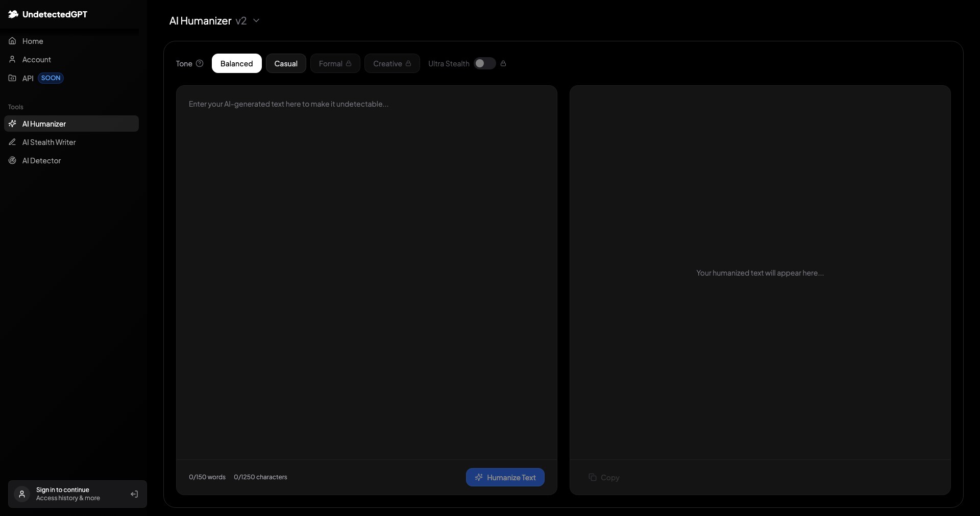980x516 pixels.
Task: Click the sign-in arrow icon
Action: pyautogui.click(x=134, y=494)
